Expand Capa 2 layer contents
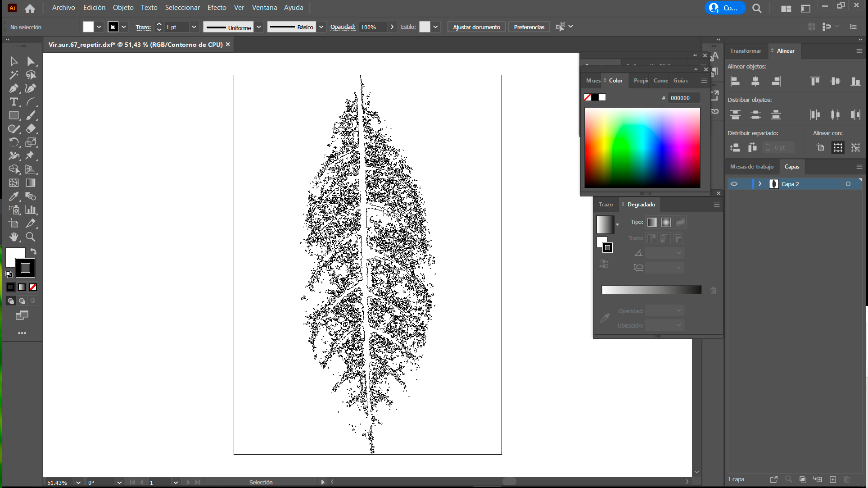Screen dimensions: 868x488 click(760, 184)
